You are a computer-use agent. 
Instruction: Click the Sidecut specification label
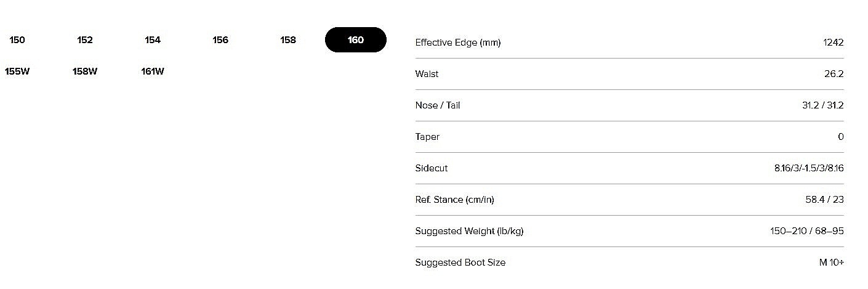432,168
